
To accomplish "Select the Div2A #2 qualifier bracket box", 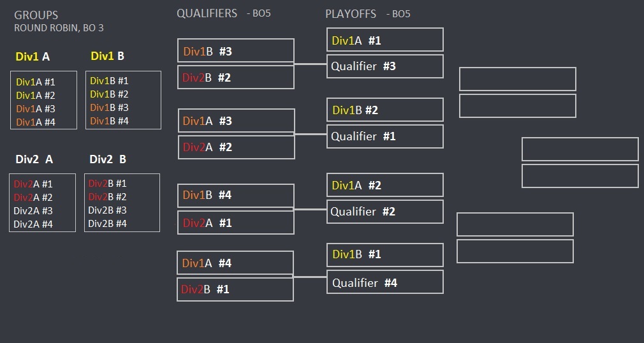I will [x=236, y=147].
